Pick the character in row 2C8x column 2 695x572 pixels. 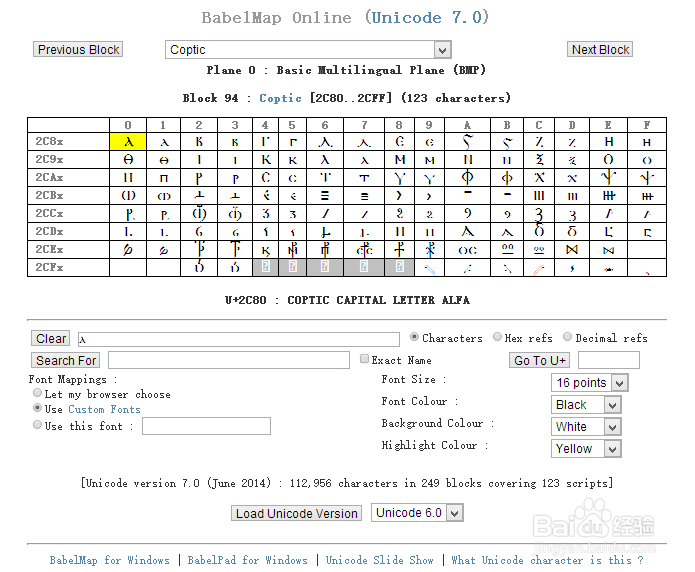click(x=199, y=142)
